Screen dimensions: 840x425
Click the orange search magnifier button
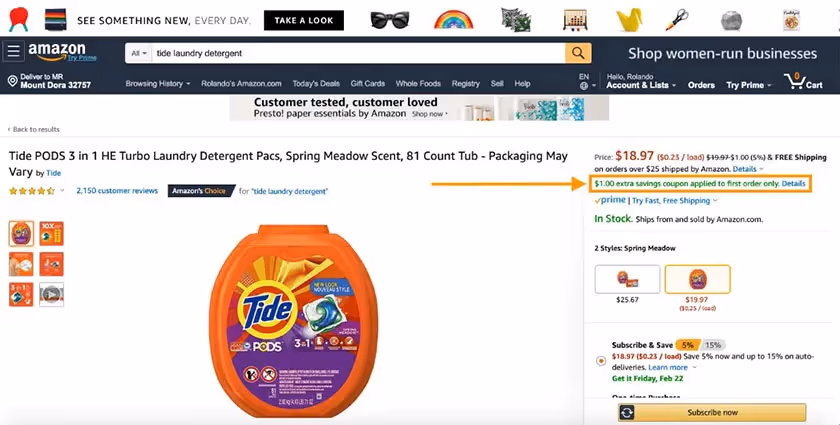(578, 53)
